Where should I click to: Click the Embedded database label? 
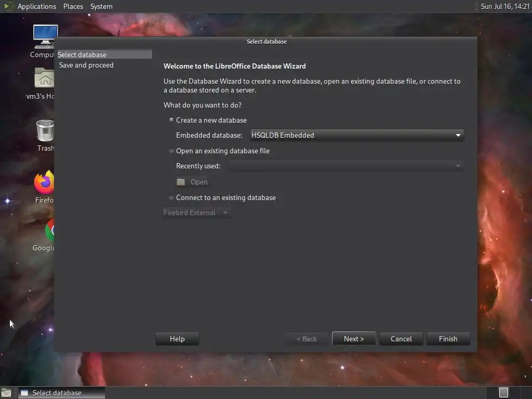pos(209,135)
